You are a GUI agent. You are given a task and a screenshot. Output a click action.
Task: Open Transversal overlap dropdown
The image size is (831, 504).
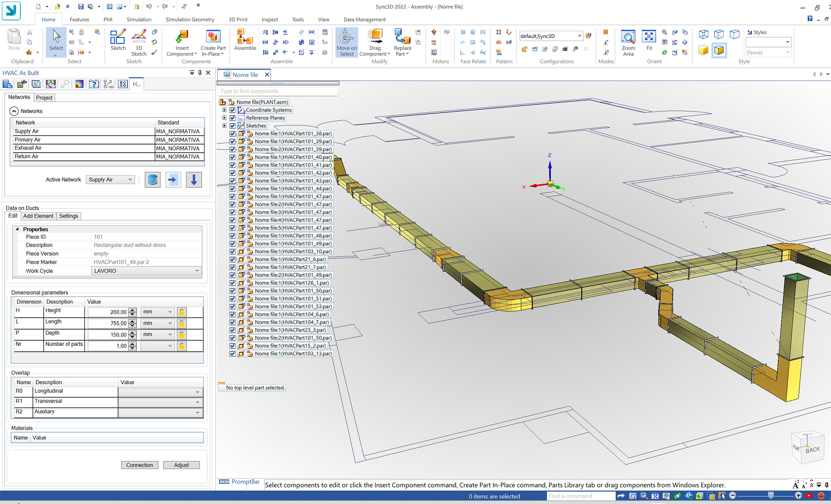160,402
